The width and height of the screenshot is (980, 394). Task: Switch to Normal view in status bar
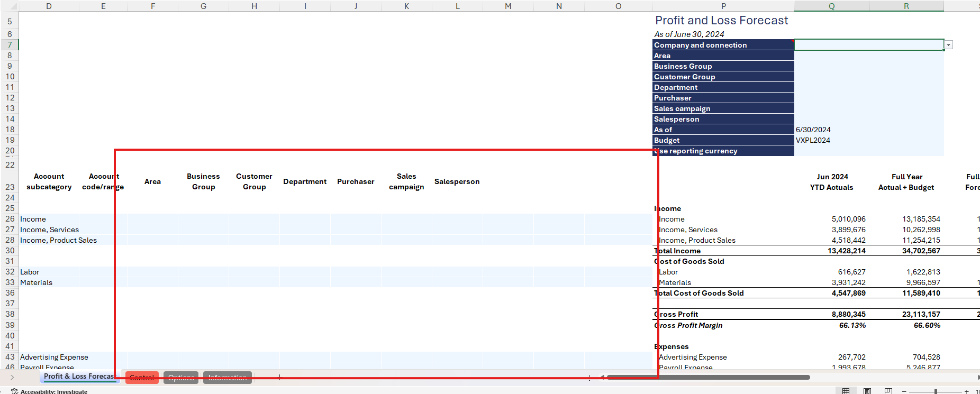pos(846,391)
